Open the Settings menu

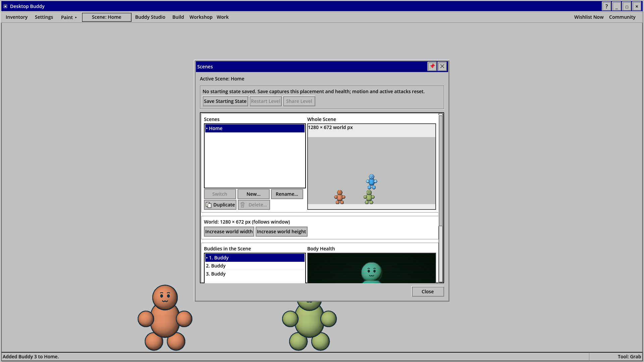44,17
